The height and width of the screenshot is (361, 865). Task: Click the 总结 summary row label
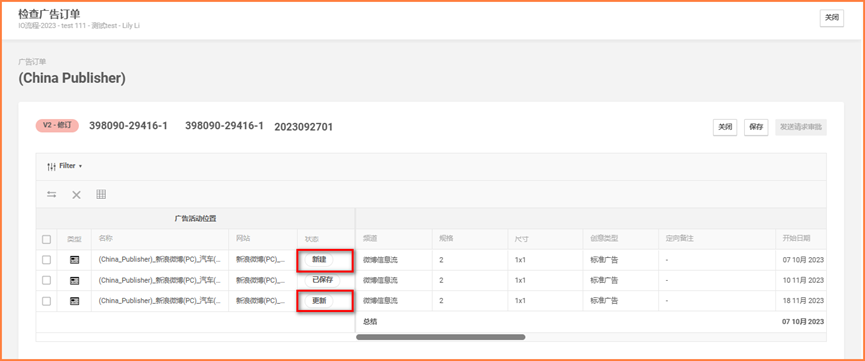tap(370, 321)
